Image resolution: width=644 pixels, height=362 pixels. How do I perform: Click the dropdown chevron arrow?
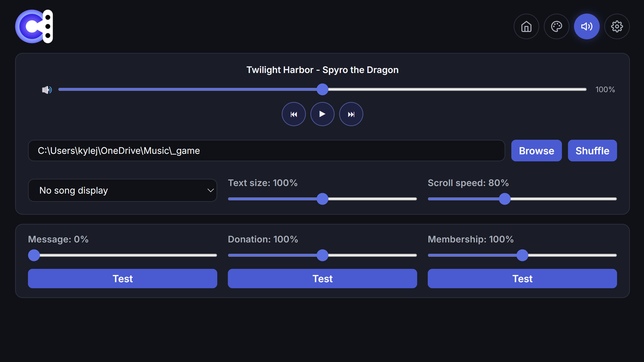coord(210,190)
